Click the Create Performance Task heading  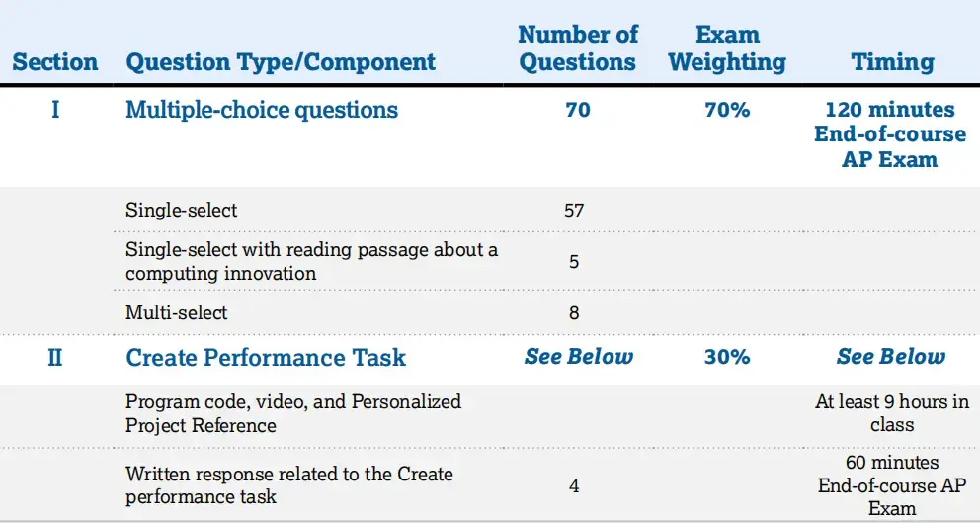click(266, 357)
